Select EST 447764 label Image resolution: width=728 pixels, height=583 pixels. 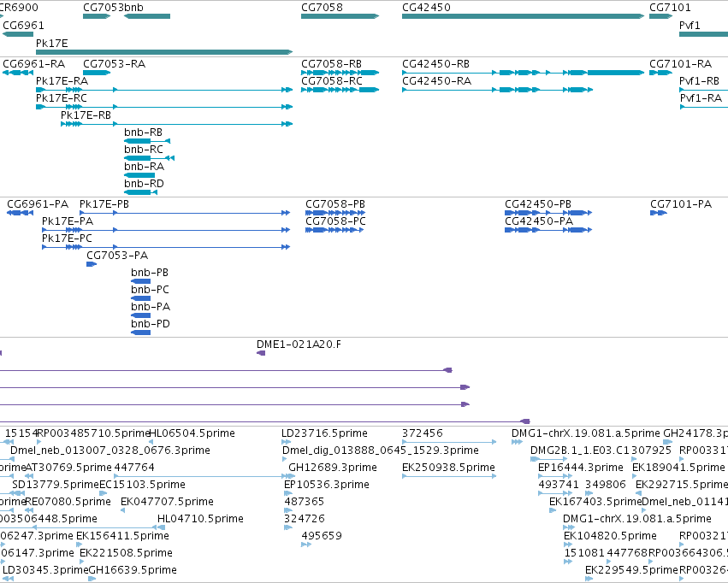(134, 468)
